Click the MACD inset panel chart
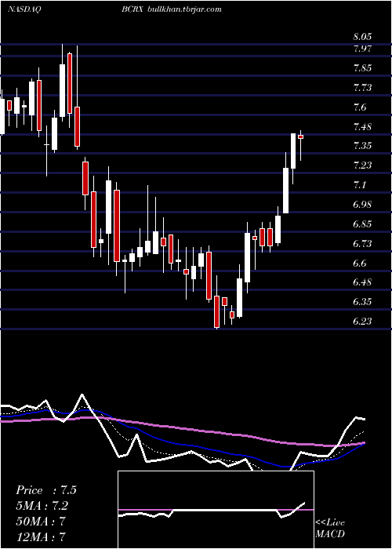Viewport: 392px width, 549px height. (216, 510)
